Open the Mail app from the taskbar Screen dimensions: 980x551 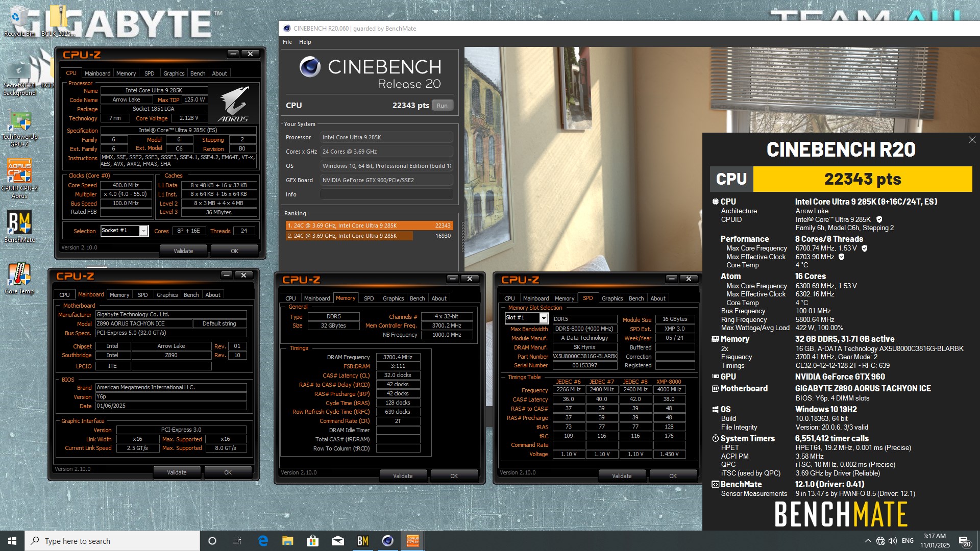pyautogui.click(x=338, y=541)
